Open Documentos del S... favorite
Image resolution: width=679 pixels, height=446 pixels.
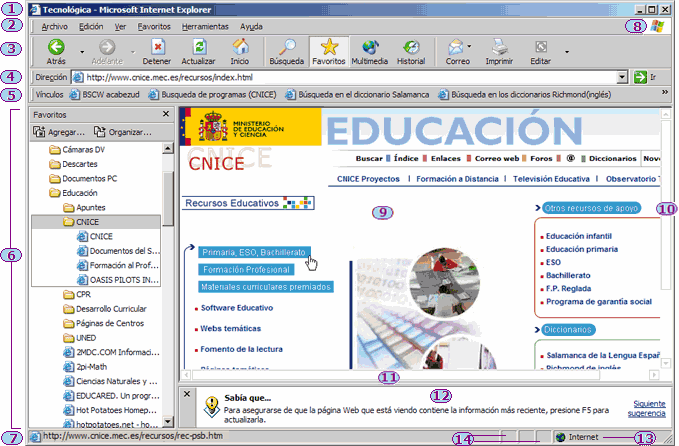coord(118,251)
